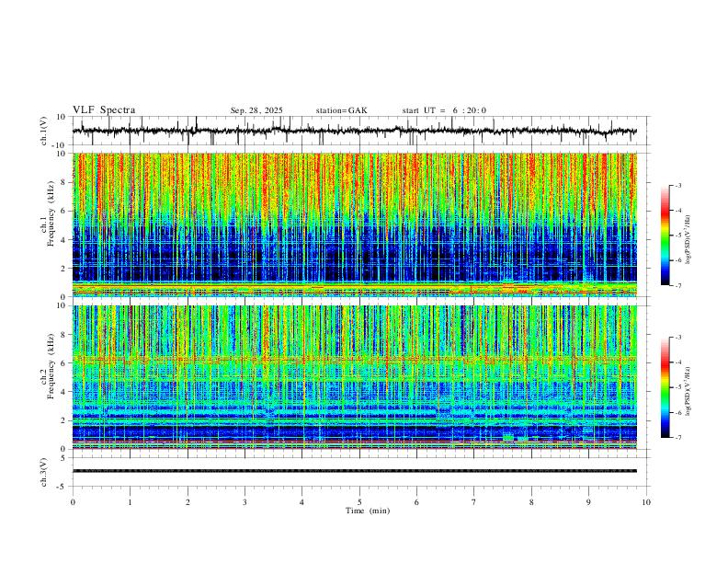Click the time axis tick labeled 5
The height and width of the screenshot is (563, 728).
pos(359,502)
